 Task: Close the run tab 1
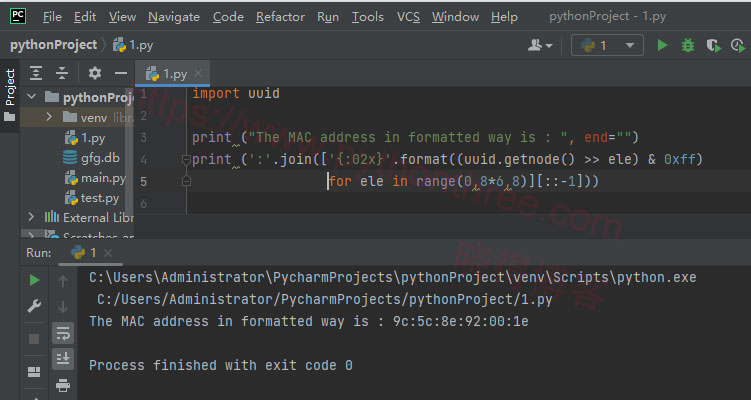(x=108, y=252)
